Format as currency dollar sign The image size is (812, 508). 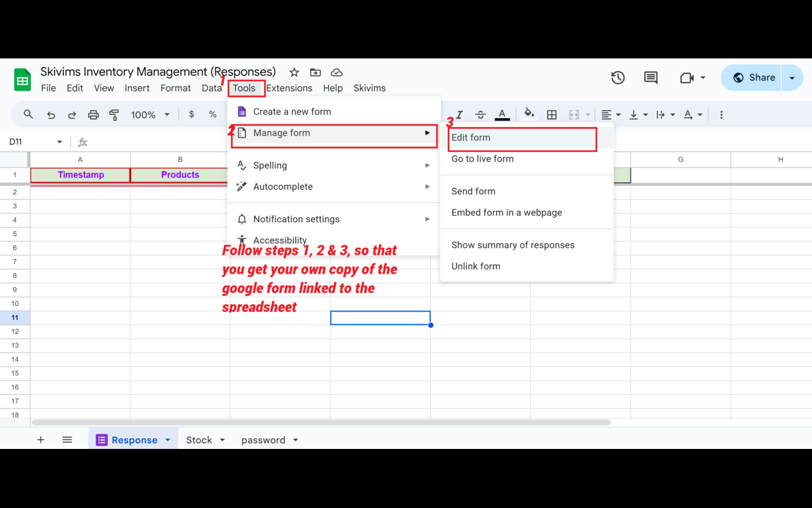click(x=192, y=115)
